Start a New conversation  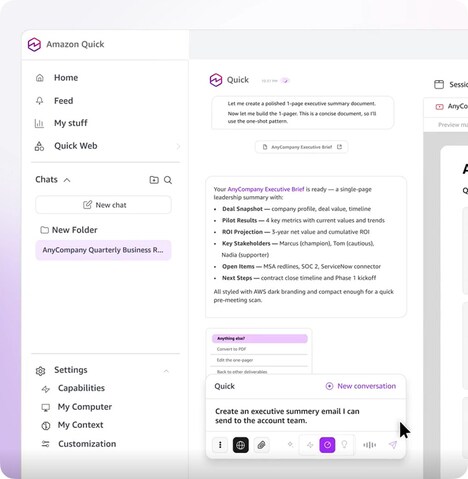(361, 386)
